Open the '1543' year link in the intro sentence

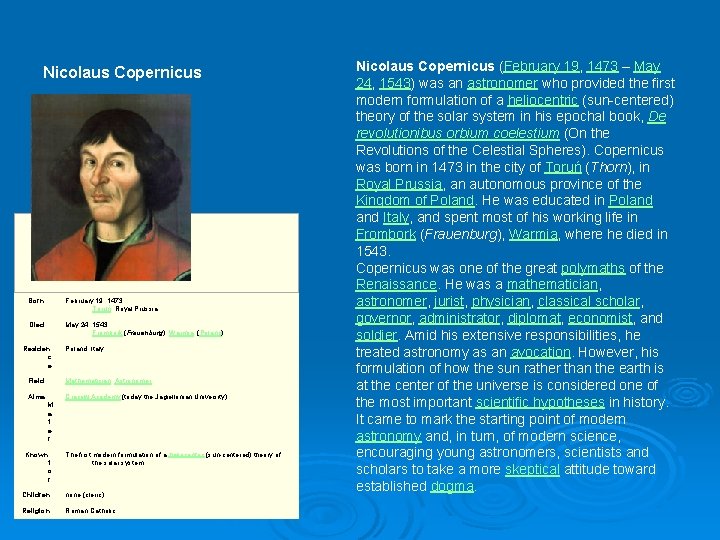tap(394, 83)
